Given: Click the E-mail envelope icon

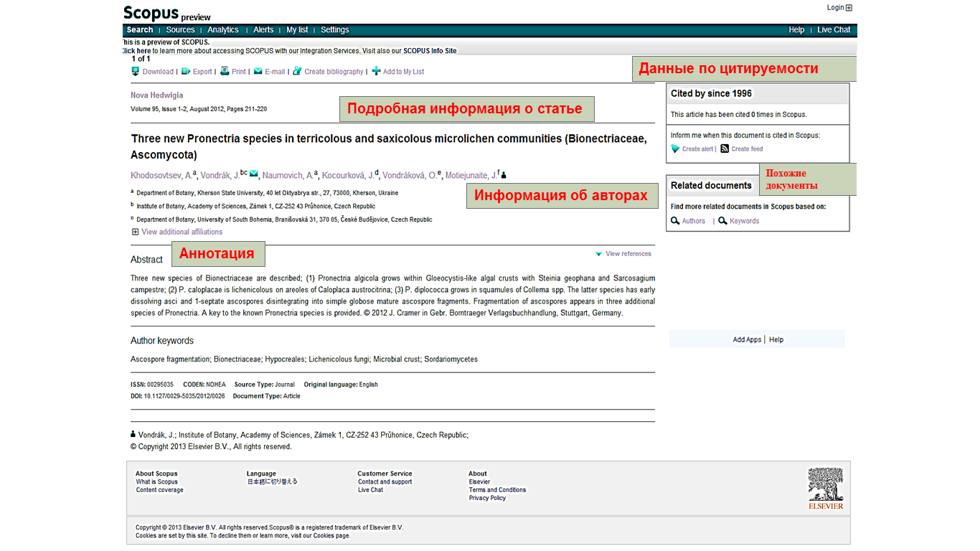Looking at the screenshot, I should (258, 72).
